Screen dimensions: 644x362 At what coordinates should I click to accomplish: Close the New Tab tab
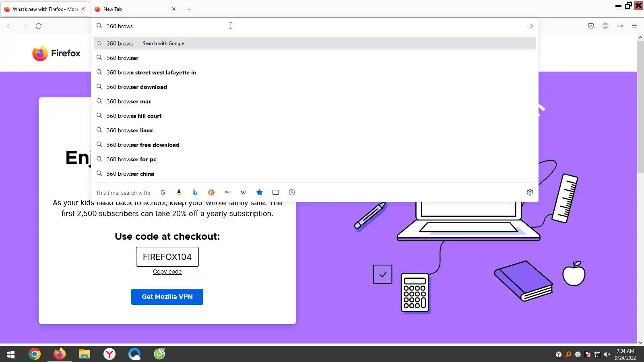(x=174, y=9)
